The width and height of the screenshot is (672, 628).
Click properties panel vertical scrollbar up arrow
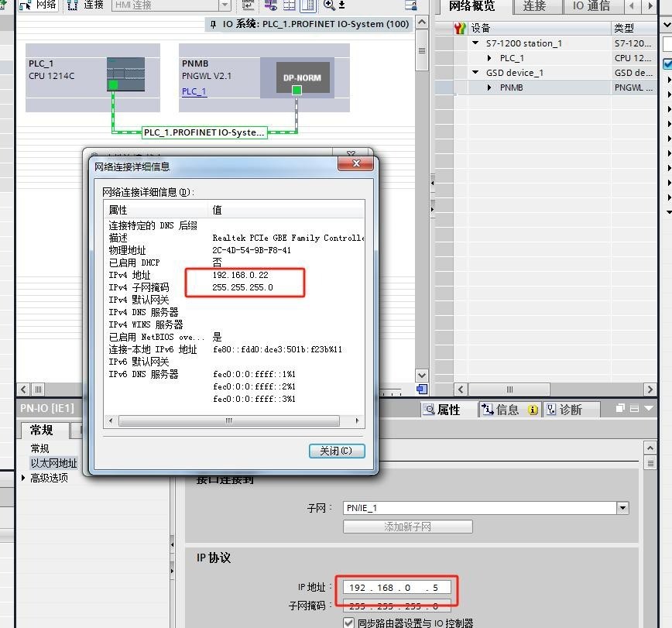(x=650, y=448)
